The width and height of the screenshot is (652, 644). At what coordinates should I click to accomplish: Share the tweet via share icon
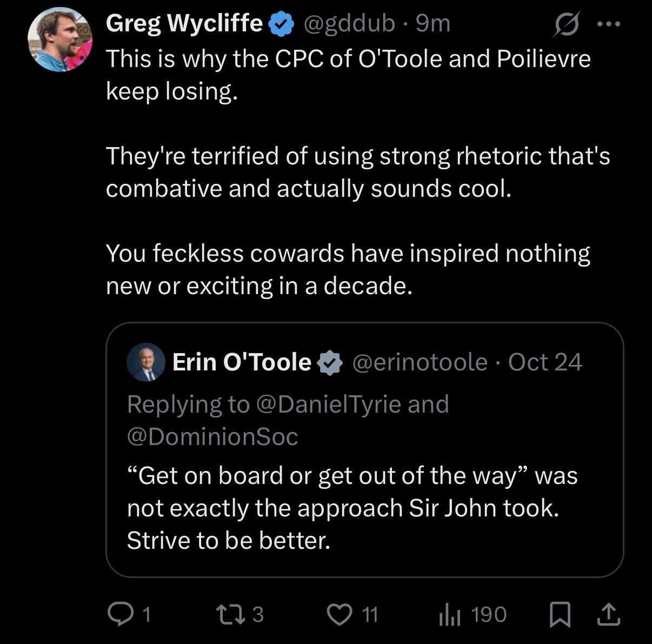click(x=608, y=614)
